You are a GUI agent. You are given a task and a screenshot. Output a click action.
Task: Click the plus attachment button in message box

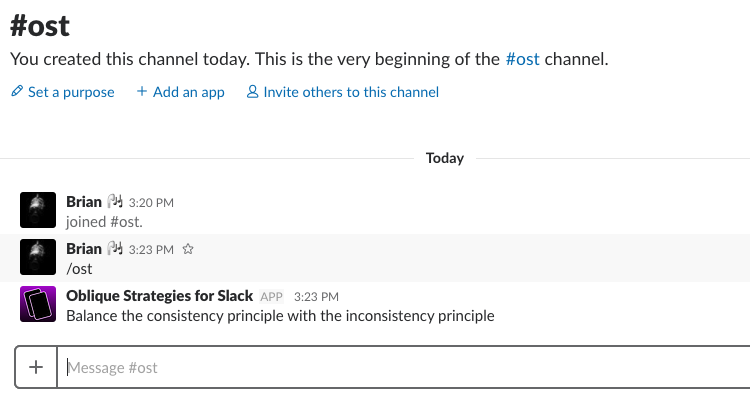[x=36, y=367]
